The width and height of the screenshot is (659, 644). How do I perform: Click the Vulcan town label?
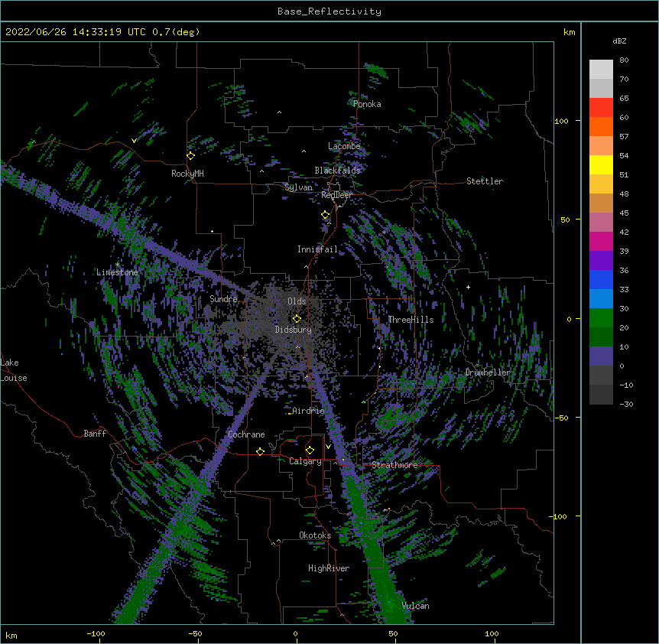[415, 606]
